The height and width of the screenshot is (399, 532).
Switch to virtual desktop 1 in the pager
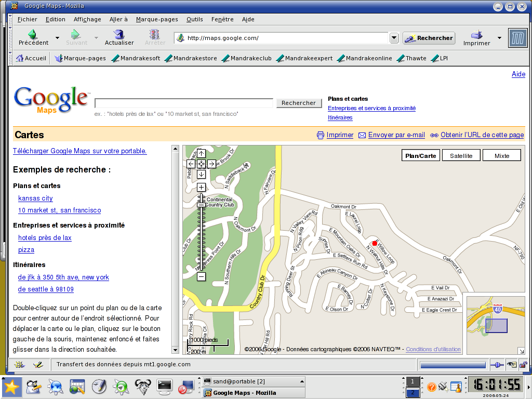point(413,382)
